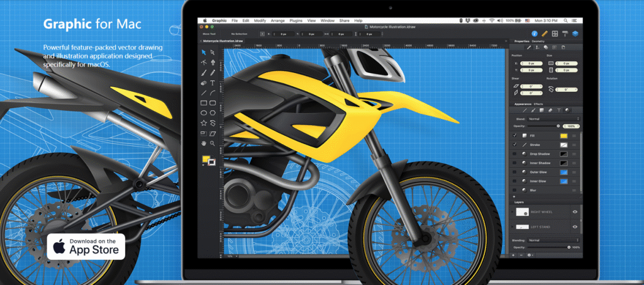Click the Appearance Opacity 100% stepper
Image resolution: width=644 pixels, height=285 pixels.
565,126
